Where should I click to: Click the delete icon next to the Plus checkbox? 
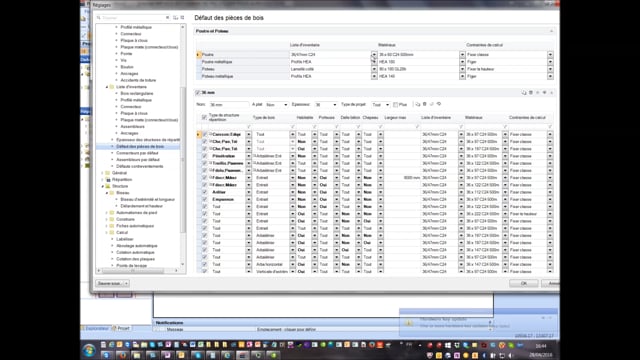pyautogui.click(x=424, y=104)
